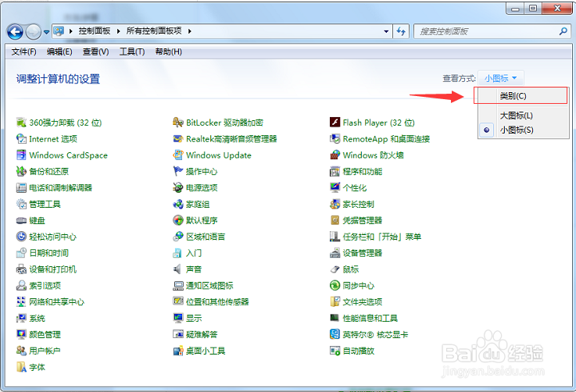Open the BitLocker 驱动器加密 icon

click(178, 123)
